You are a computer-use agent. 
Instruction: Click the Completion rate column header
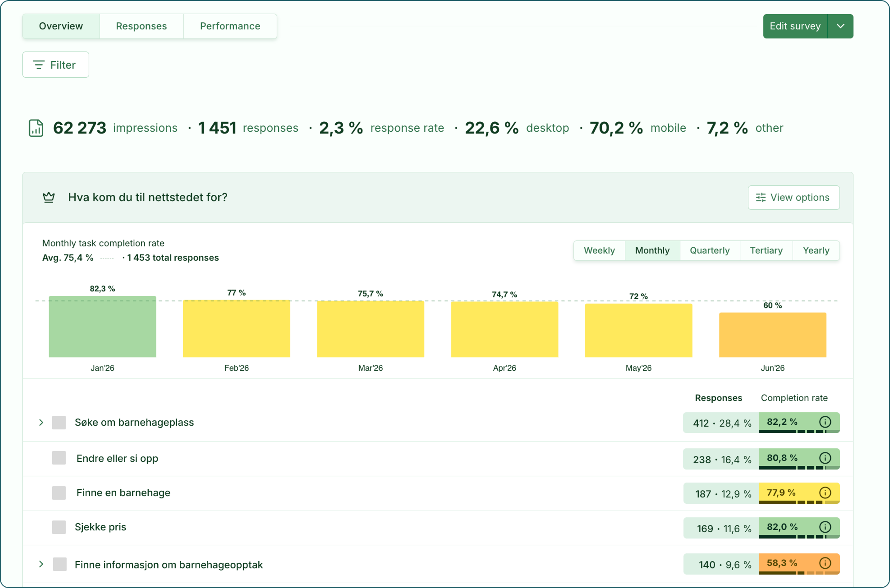[794, 398]
